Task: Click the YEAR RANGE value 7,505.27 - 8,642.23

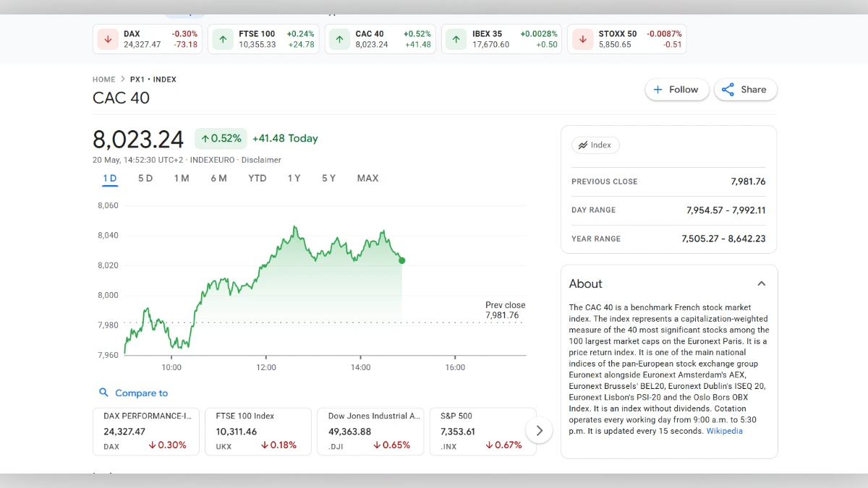Action: tap(723, 239)
